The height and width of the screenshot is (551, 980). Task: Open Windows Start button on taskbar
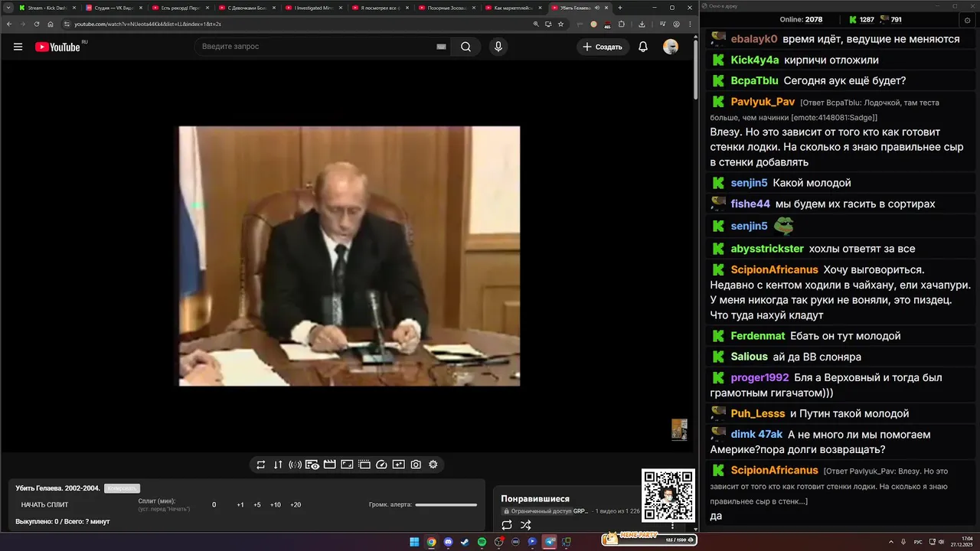coord(414,542)
